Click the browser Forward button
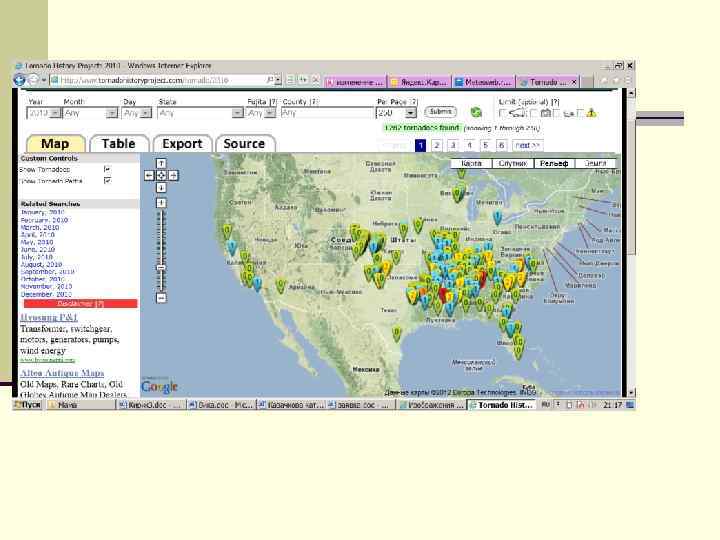 pos(34,80)
